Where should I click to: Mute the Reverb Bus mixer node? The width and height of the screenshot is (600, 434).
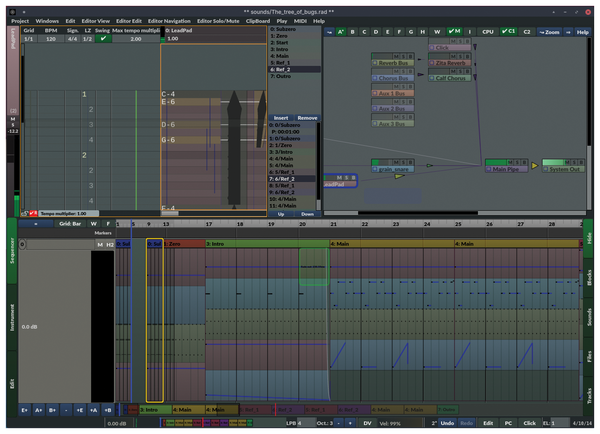[396, 56]
